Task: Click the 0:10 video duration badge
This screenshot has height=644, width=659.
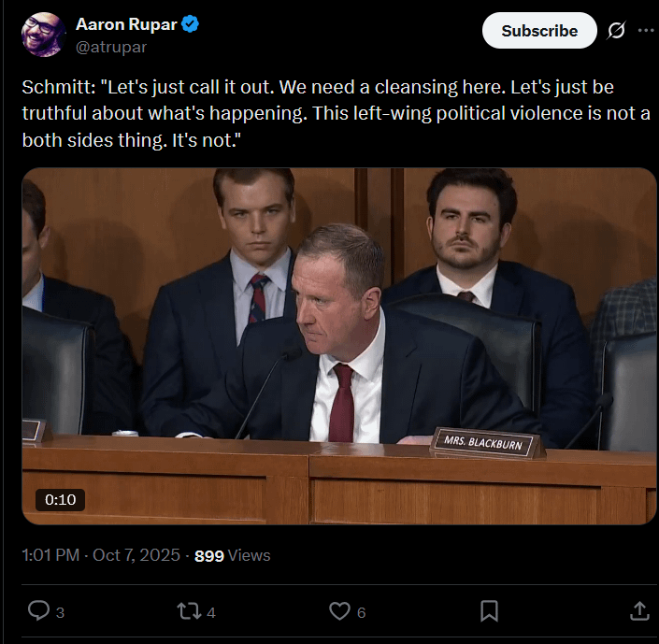Action: (x=61, y=499)
